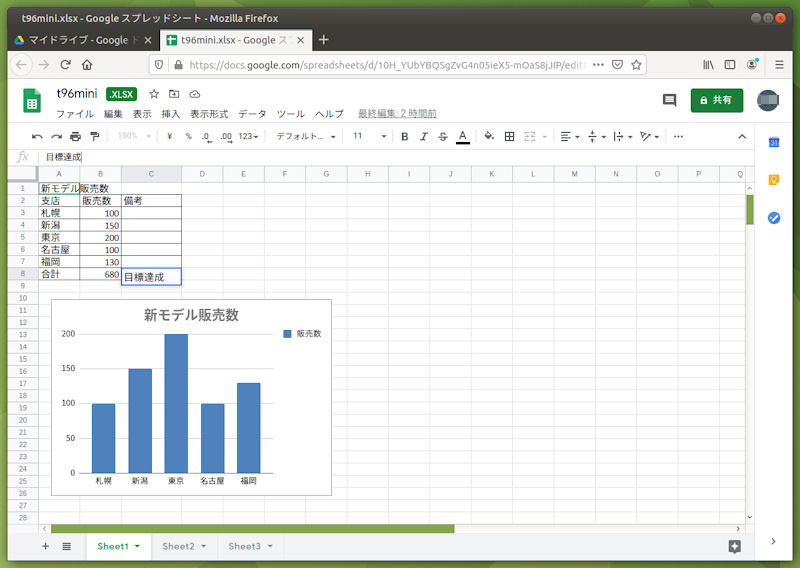Image resolution: width=800 pixels, height=568 pixels.
Task: Open the Sheets home logo
Action: 32,101
